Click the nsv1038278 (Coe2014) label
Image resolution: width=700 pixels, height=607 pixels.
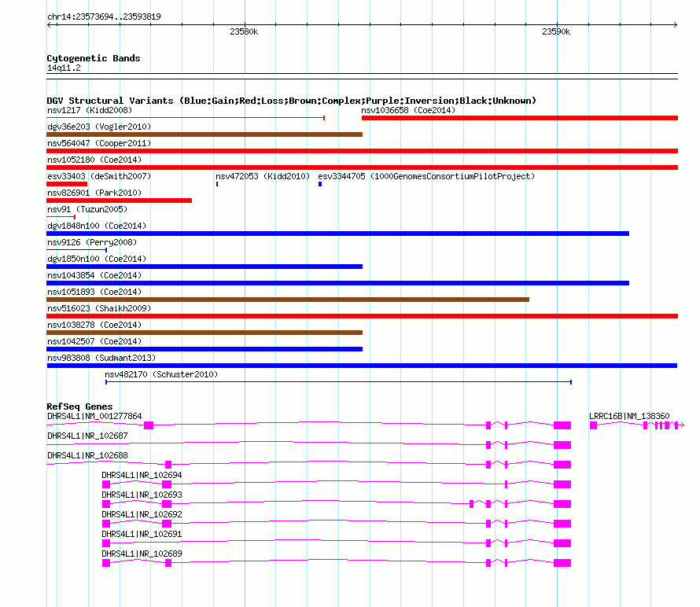click(x=94, y=325)
